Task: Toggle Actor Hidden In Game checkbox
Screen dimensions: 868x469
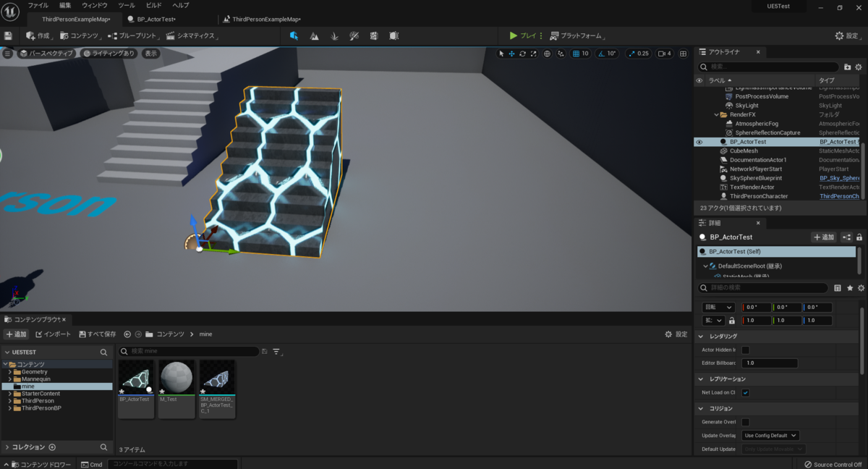Action: click(x=745, y=350)
